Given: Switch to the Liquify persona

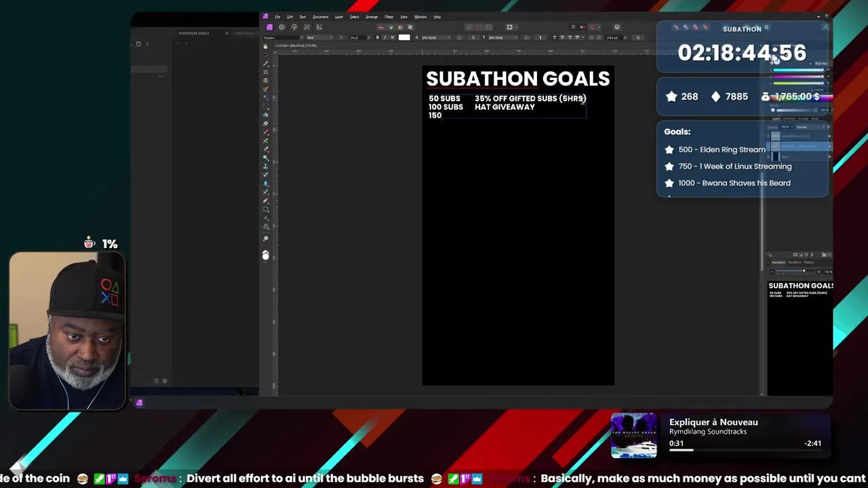Looking at the screenshot, I should coord(282,27).
